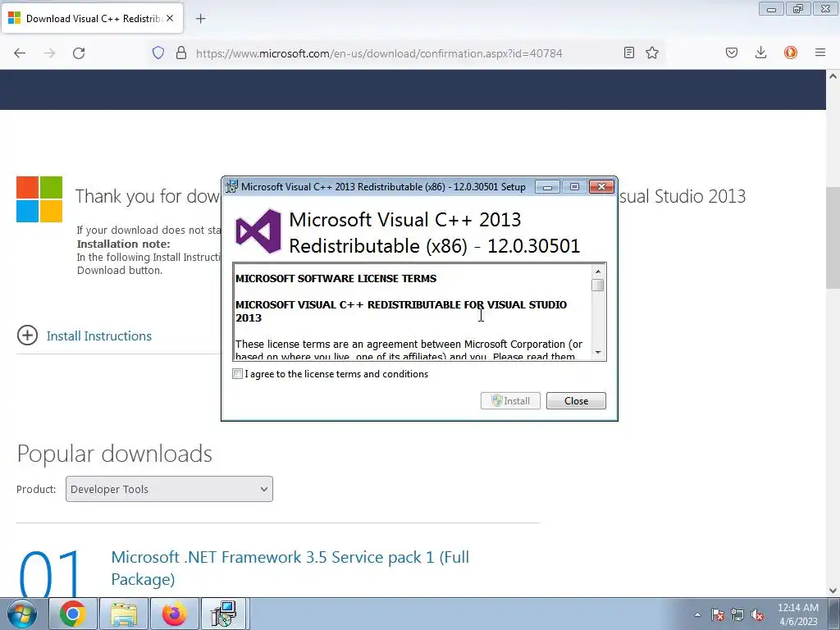Reload the Microsoft download page

pyautogui.click(x=79, y=53)
